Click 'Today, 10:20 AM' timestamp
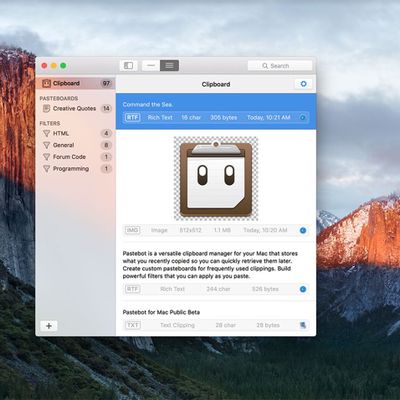The image size is (400, 400). point(265,230)
